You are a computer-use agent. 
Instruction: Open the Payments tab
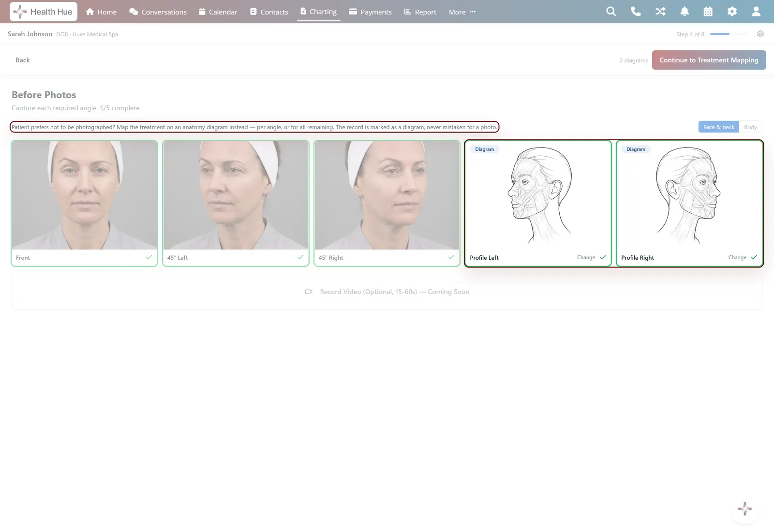tap(371, 12)
